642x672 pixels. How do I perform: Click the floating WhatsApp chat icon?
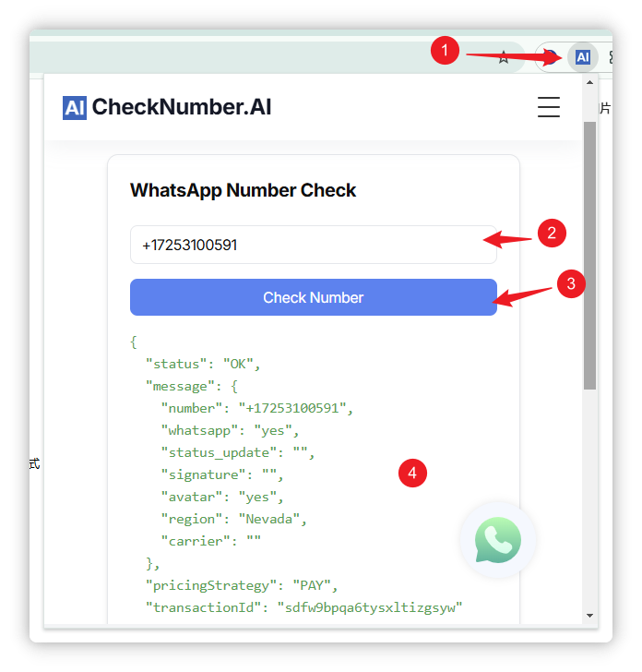498,540
